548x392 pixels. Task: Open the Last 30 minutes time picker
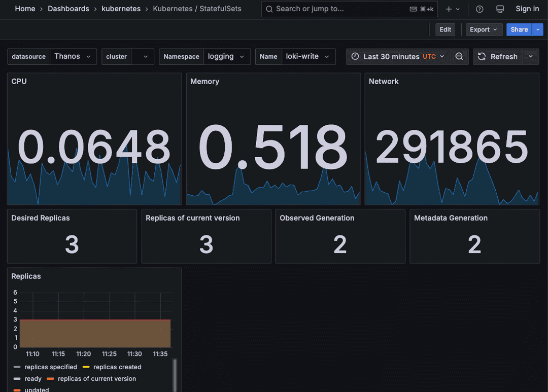coord(398,57)
